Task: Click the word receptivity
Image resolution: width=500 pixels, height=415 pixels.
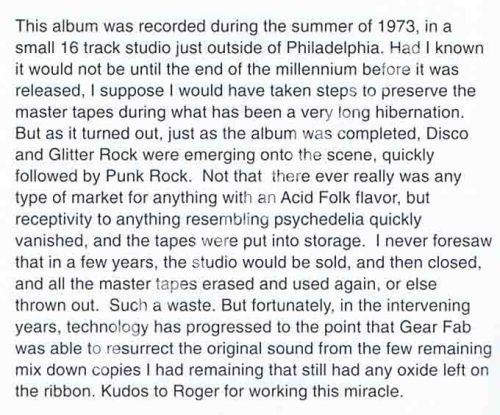Action: pos(53,219)
